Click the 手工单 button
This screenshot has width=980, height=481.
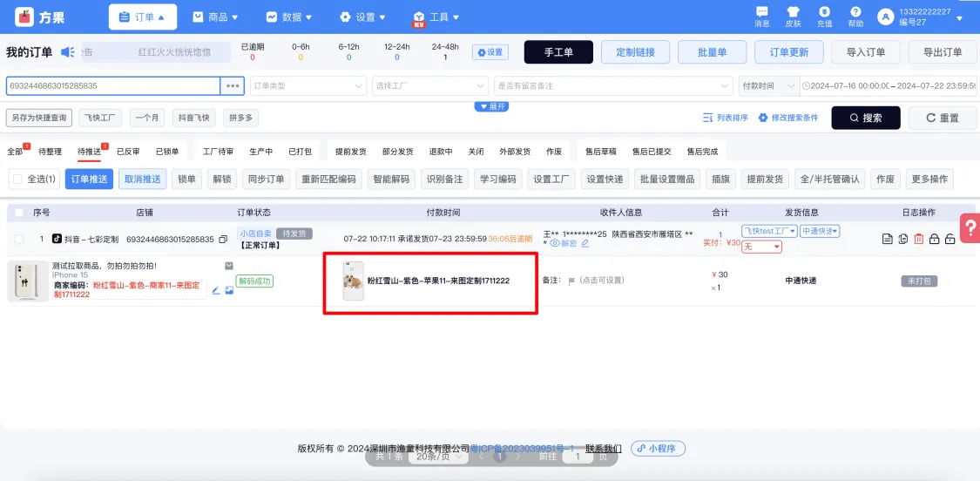[558, 52]
